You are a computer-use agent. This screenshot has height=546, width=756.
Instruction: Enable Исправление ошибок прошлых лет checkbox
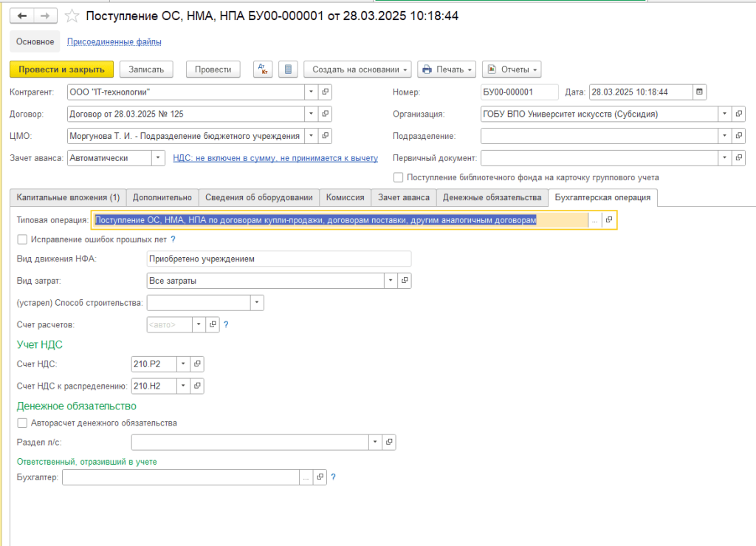pyautogui.click(x=22, y=239)
